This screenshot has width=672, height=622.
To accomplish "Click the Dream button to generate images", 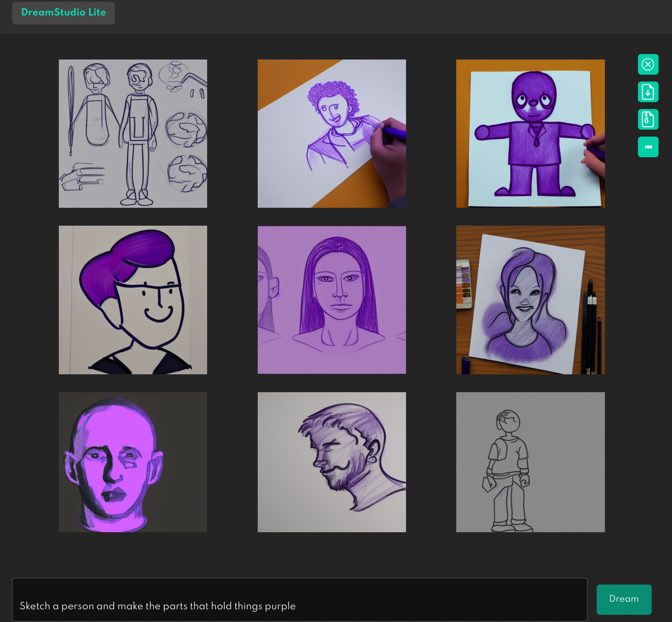I will click(624, 599).
